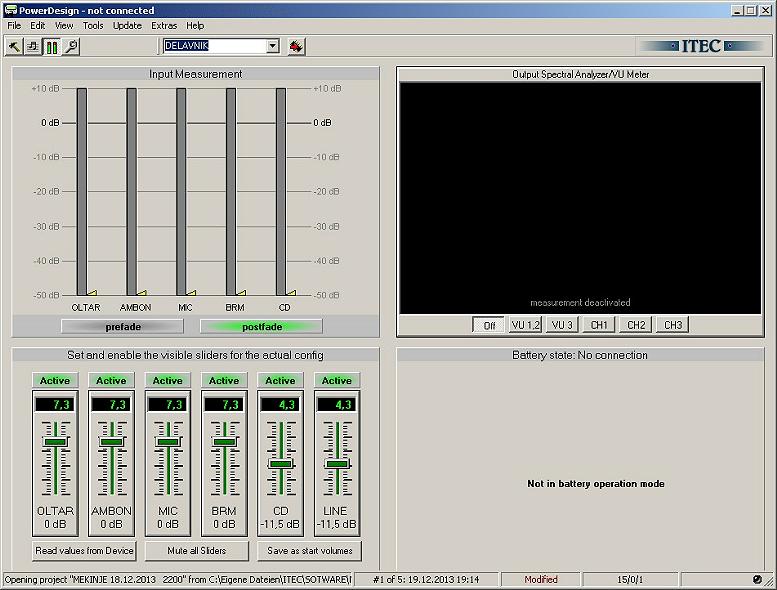This screenshot has width=777, height=590.
Task: Click the ITEC logo in the toolbar
Action: [x=701, y=46]
